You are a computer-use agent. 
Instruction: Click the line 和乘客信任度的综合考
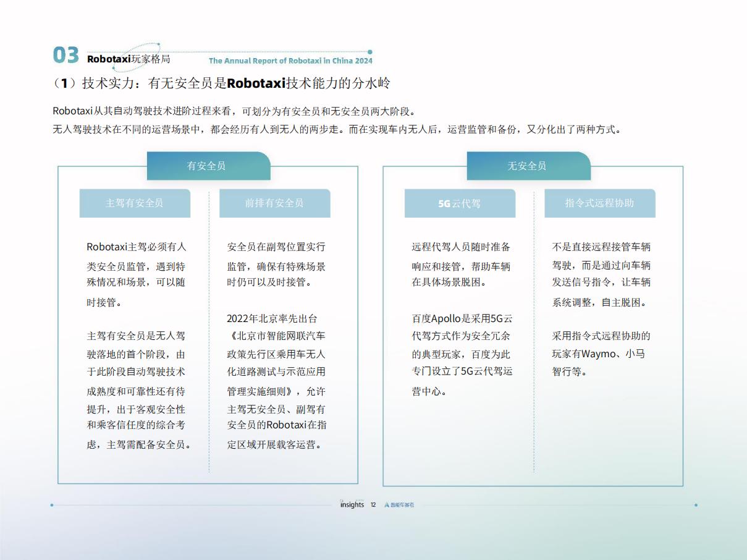tap(136, 425)
